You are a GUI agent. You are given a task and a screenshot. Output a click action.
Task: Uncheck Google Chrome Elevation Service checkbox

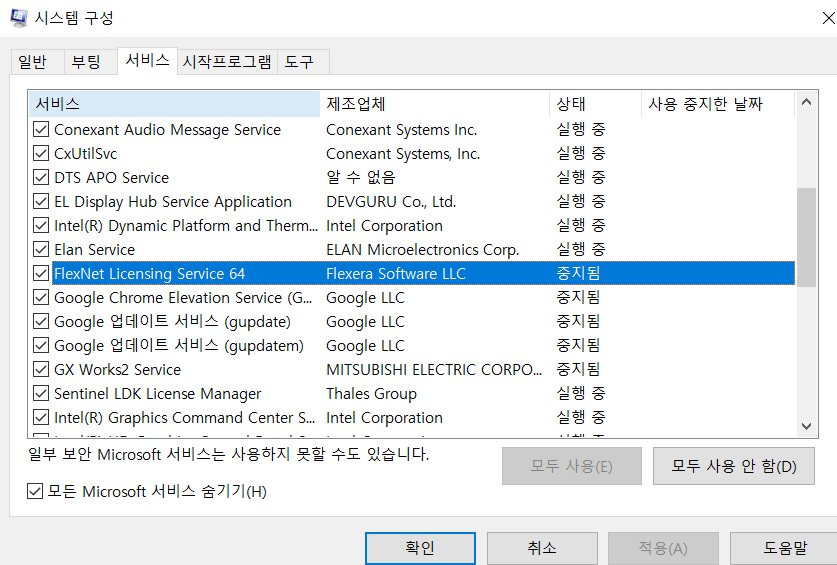click(41, 297)
